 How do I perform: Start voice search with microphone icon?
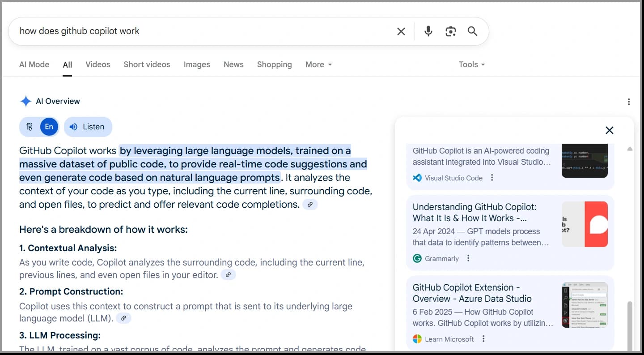(x=428, y=31)
